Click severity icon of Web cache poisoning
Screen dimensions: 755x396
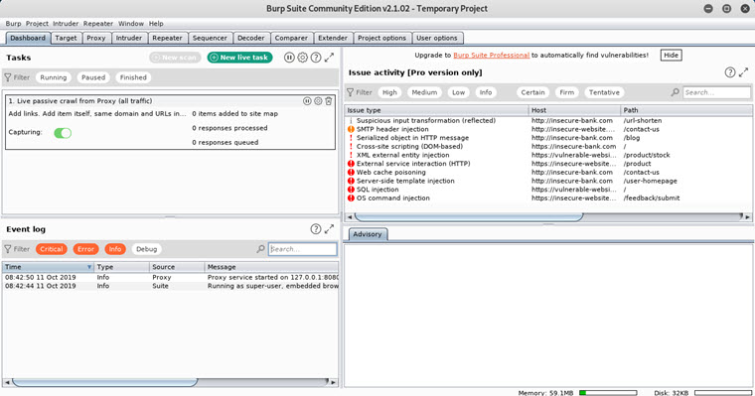point(351,172)
